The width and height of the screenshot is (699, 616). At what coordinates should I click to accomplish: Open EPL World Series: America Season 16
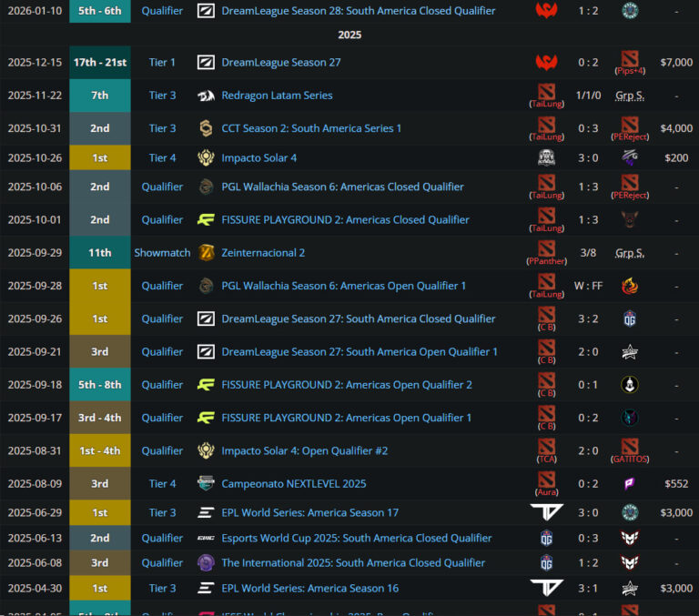click(309, 589)
